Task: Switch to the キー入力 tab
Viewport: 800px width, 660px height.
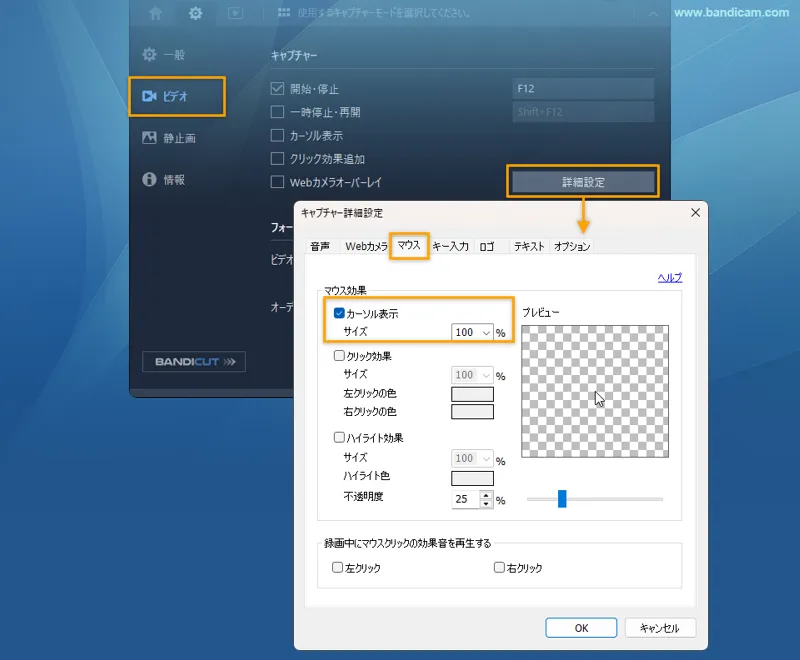Action: 451,246
